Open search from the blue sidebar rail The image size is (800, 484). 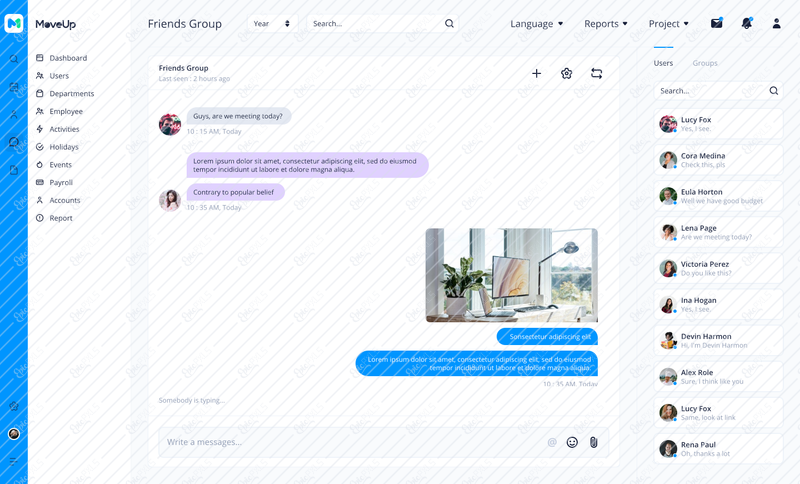[x=14, y=59]
